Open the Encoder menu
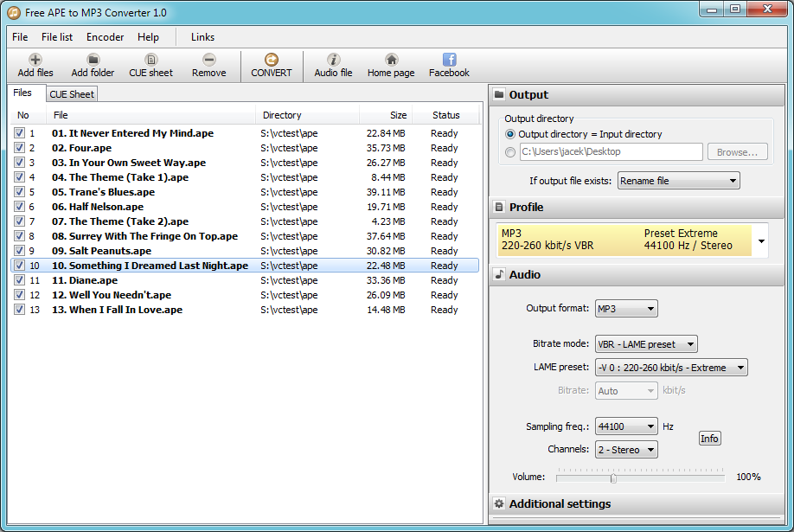The width and height of the screenshot is (794, 532). [104, 37]
